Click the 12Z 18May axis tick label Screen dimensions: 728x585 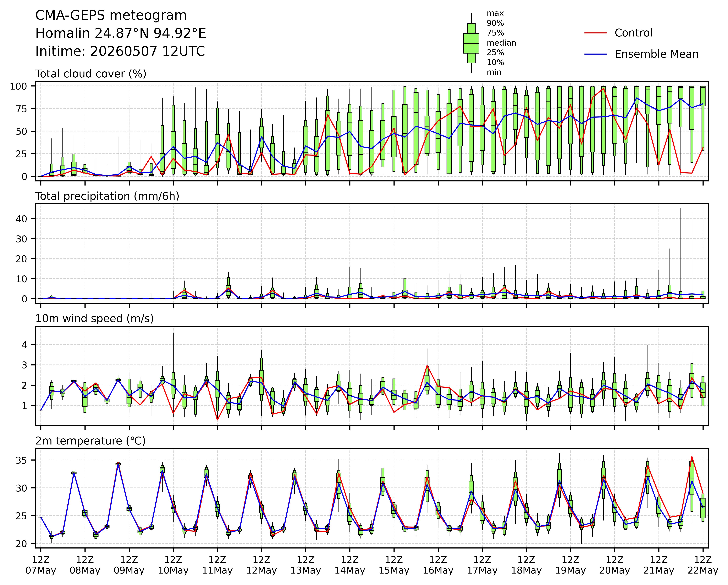[526, 565]
